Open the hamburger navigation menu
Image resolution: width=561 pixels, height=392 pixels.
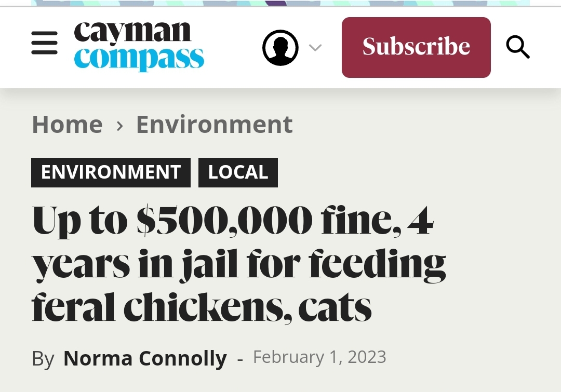tap(44, 43)
